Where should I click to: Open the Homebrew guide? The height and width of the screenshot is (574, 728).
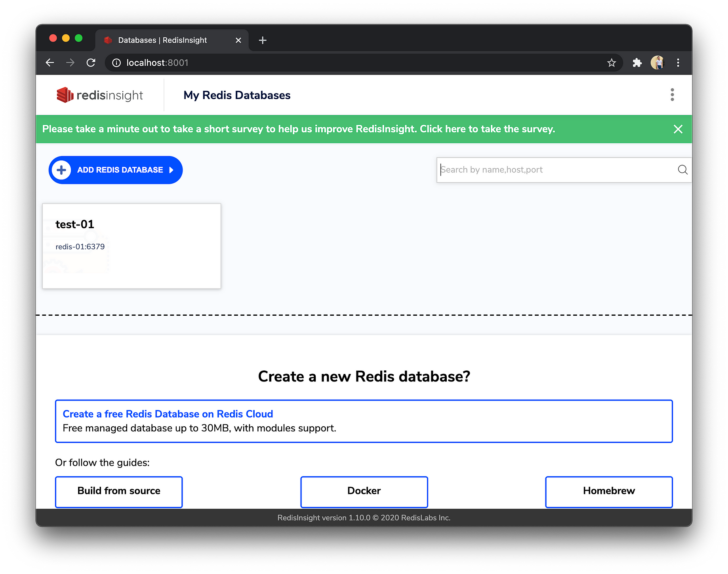[609, 491]
